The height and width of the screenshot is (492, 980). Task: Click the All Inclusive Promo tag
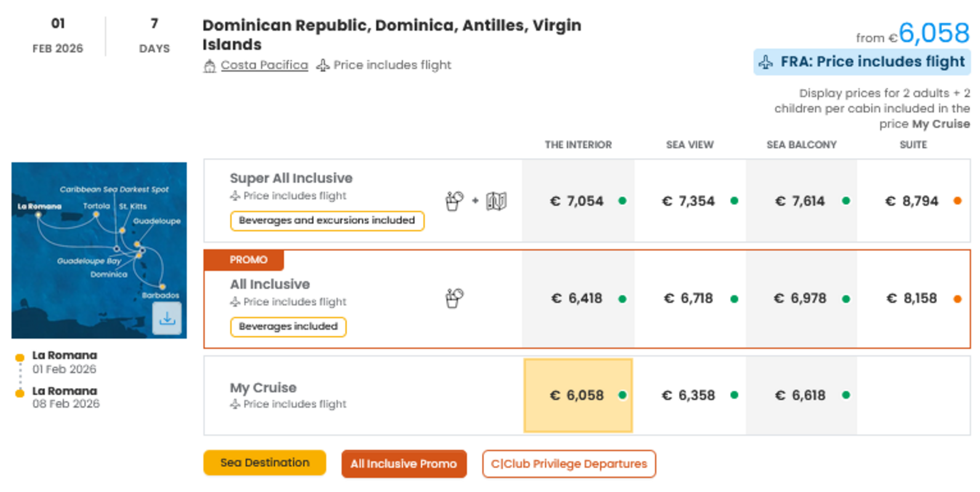tap(404, 464)
